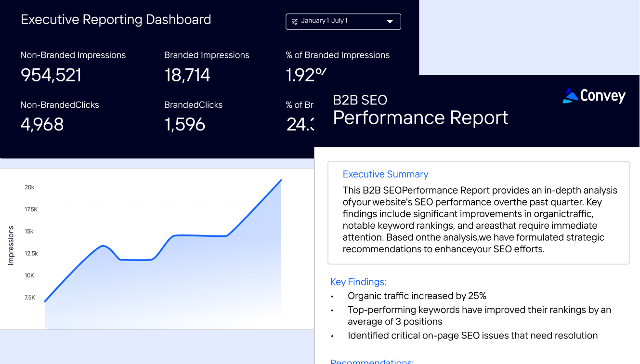Click the 7.5K point on the chart line
This screenshot has width=640, height=364.
(45, 300)
